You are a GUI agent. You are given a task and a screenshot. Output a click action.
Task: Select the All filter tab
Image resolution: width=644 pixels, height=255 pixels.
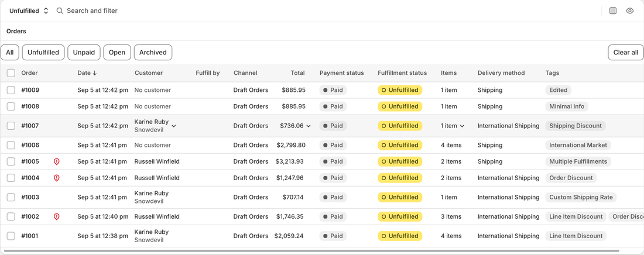click(10, 53)
